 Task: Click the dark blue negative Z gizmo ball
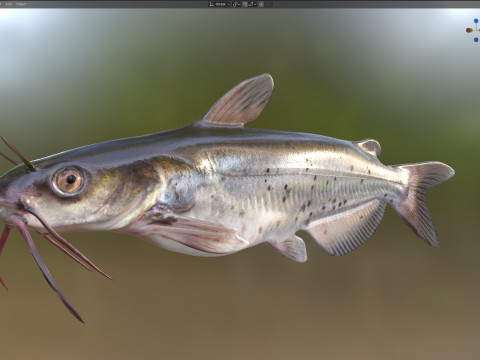[476, 40]
